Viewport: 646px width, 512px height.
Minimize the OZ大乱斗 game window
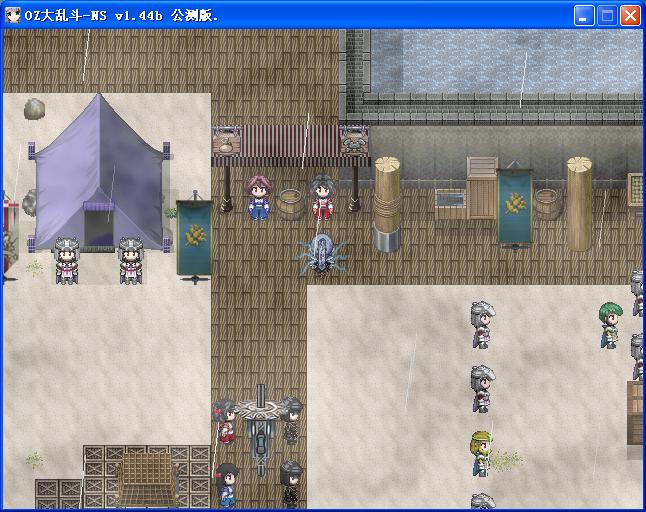tap(584, 16)
